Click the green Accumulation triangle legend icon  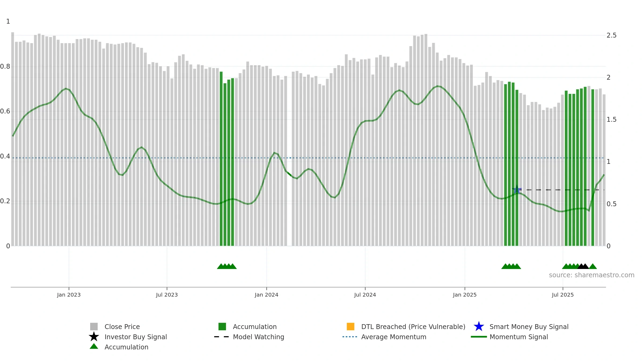tap(94, 346)
